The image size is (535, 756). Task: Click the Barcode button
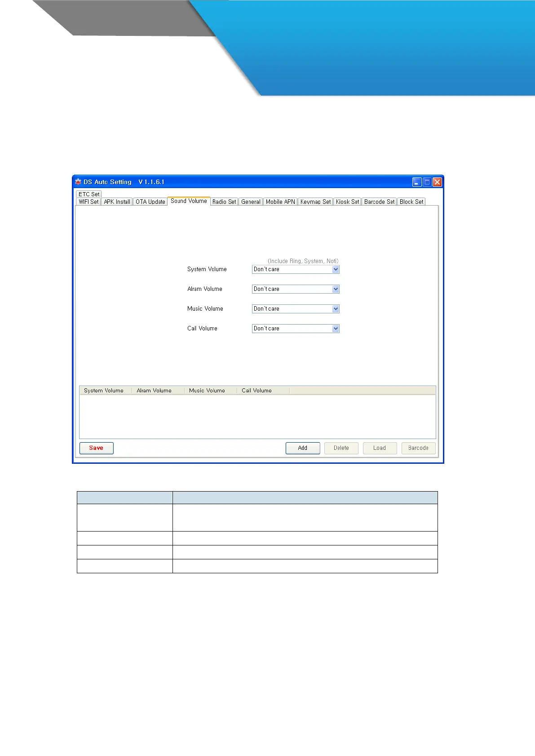click(418, 448)
